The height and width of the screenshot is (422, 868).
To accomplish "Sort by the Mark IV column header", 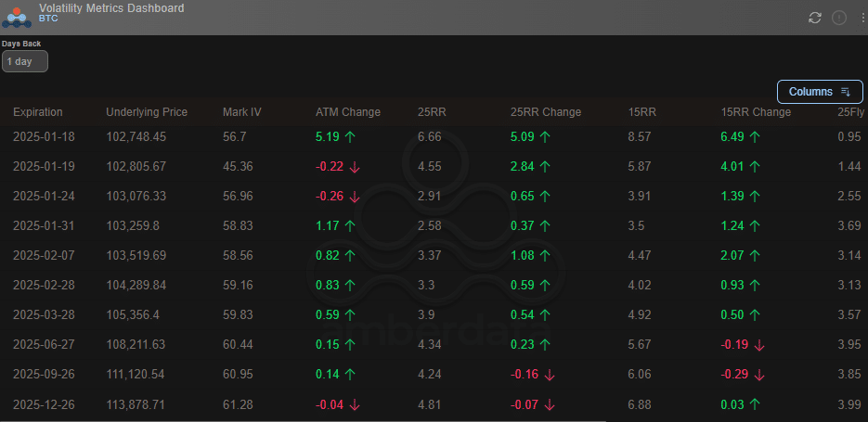I will tap(242, 112).
